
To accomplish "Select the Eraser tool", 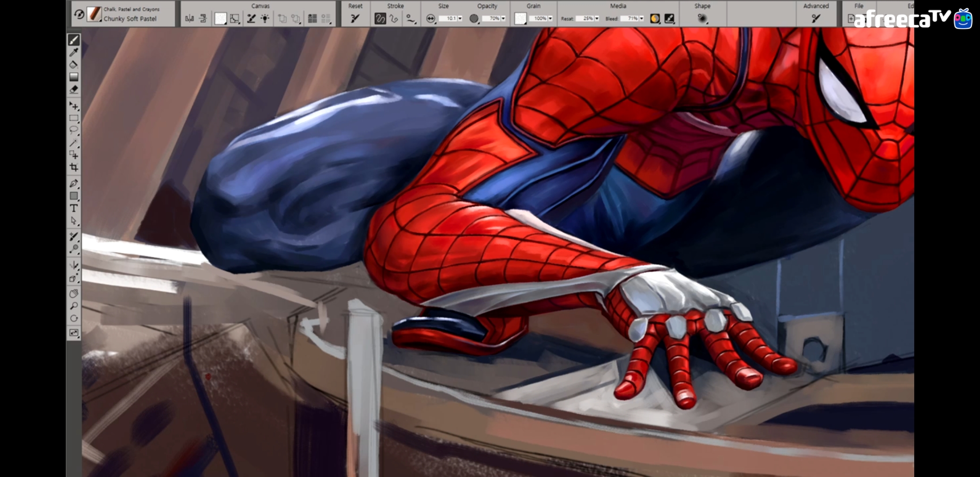I will 74,89.
